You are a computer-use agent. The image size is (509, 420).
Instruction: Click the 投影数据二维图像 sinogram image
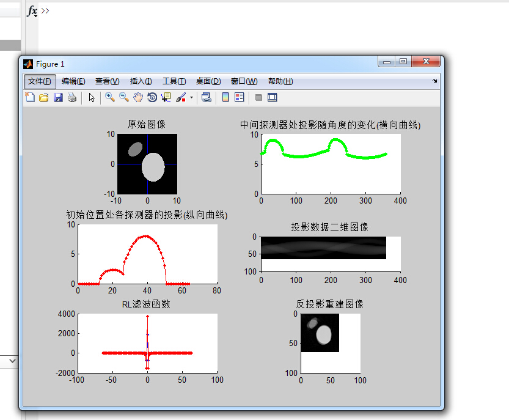[324, 248]
